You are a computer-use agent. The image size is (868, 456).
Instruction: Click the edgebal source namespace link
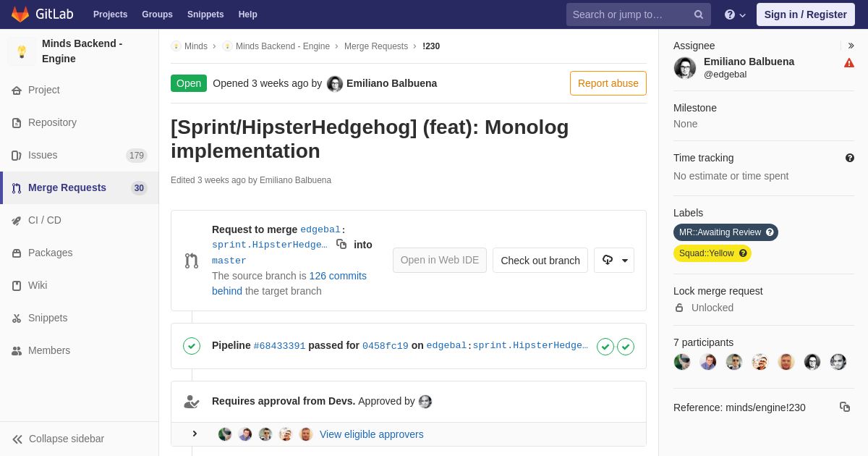tap(320, 229)
